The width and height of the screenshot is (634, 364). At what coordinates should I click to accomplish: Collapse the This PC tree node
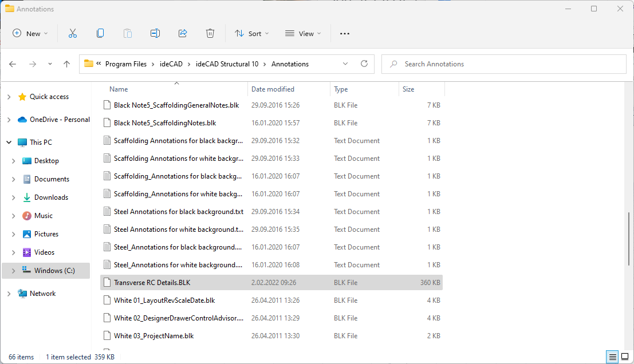point(9,143)
